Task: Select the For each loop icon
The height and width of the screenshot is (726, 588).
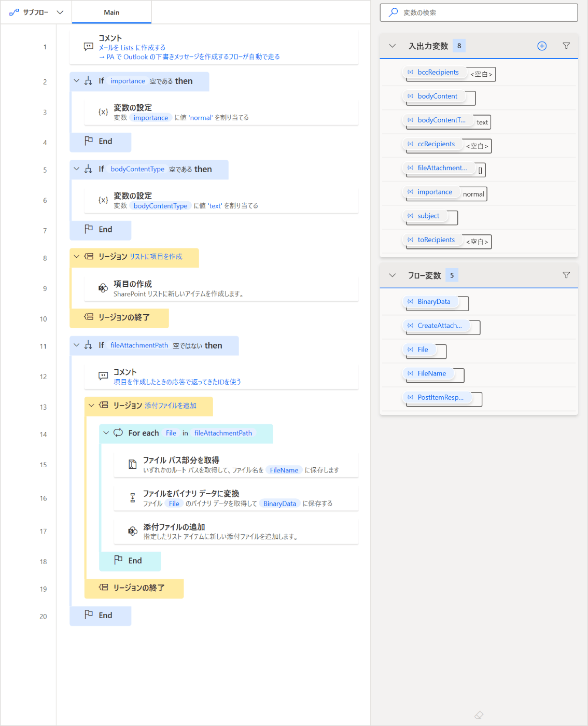Action: point(118,433)
